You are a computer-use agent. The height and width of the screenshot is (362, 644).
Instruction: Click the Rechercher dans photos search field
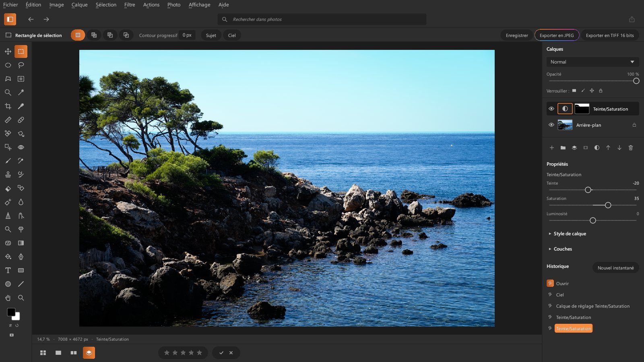(322, 19)
